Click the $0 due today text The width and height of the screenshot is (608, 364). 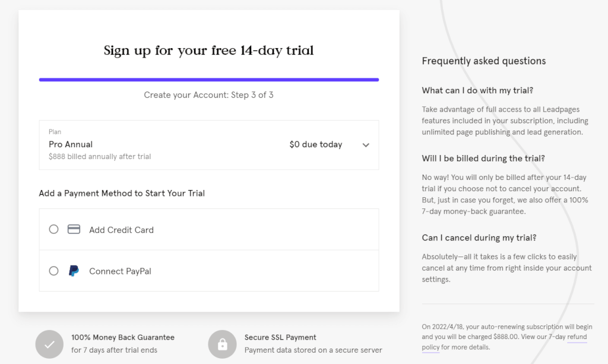pos(316,145)
